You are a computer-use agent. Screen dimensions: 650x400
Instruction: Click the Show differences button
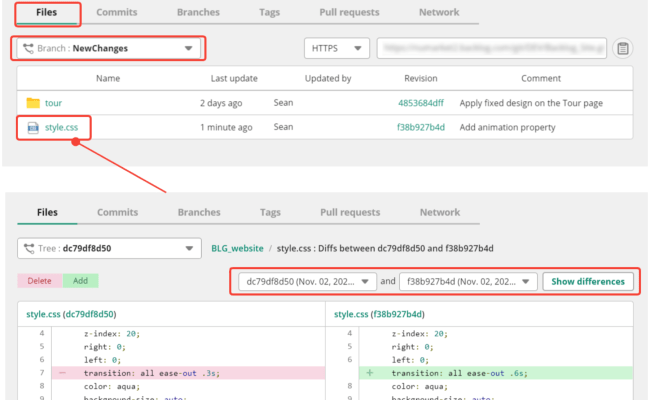point(588,282)
